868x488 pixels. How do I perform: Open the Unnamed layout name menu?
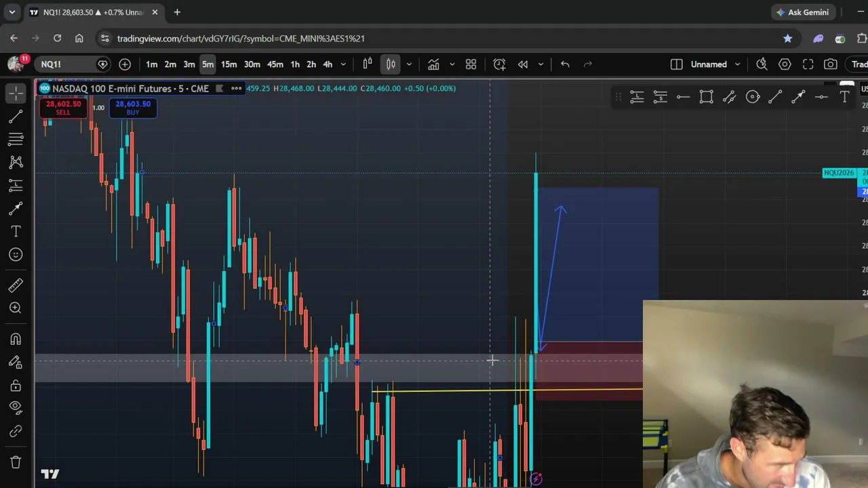pos(716,64)
